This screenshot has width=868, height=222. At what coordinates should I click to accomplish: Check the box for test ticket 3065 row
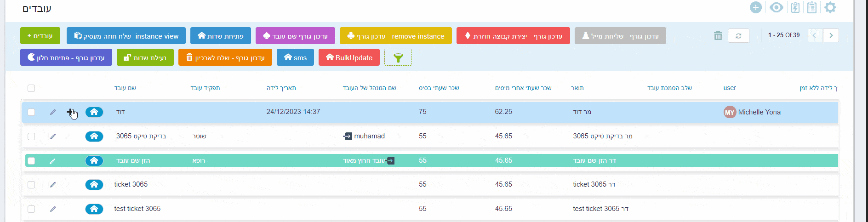[31, 209]
